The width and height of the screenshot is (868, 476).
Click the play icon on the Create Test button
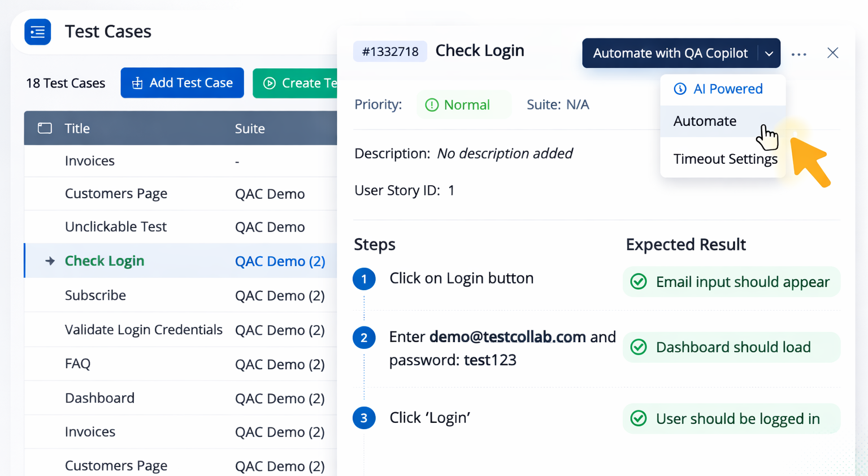270,83
